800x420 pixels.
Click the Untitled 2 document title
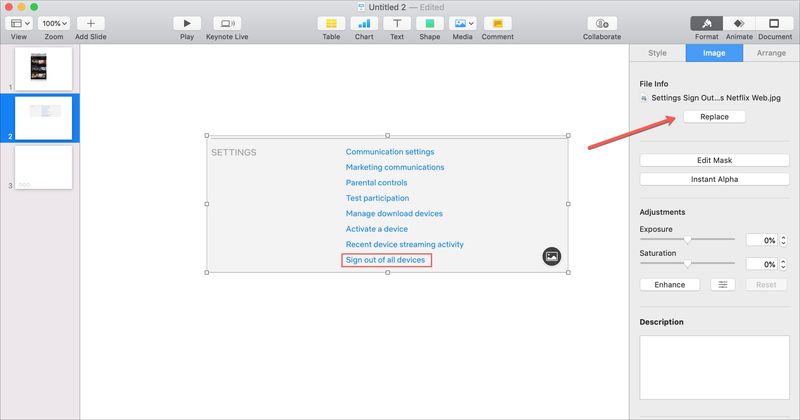(x=387, y=7)
